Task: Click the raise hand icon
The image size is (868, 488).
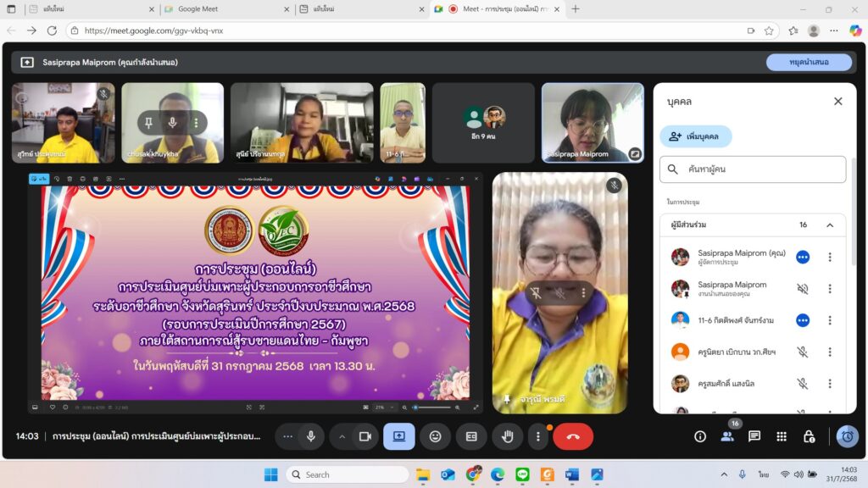Action: pos(508,436)
